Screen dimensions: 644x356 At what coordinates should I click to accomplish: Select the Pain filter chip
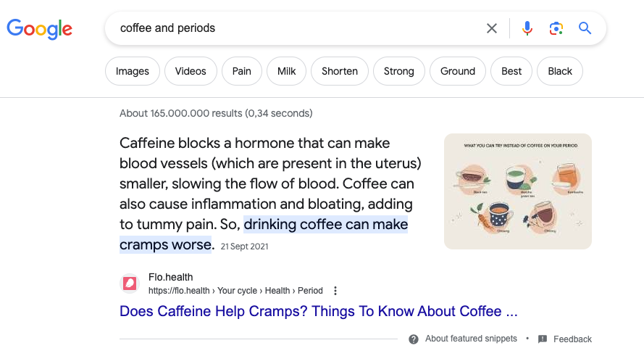(x=241, y=71)
